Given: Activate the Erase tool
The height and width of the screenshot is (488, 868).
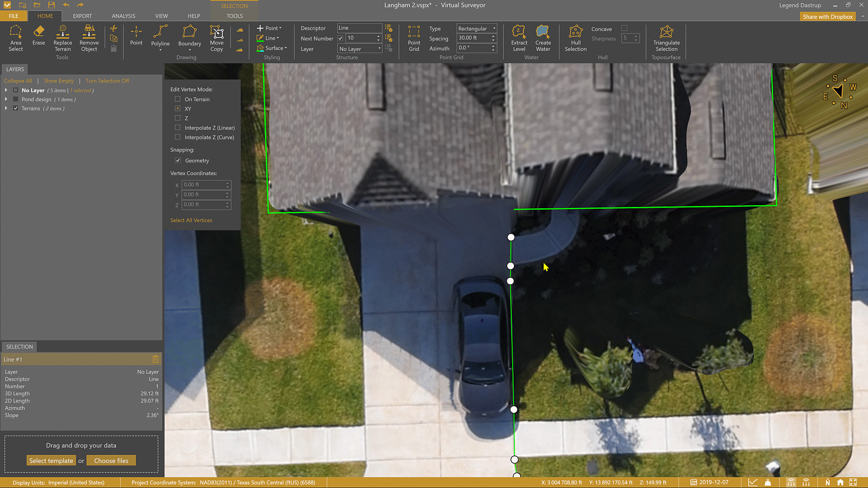Looking at the screenshot, I should click(x=38, y=35).
